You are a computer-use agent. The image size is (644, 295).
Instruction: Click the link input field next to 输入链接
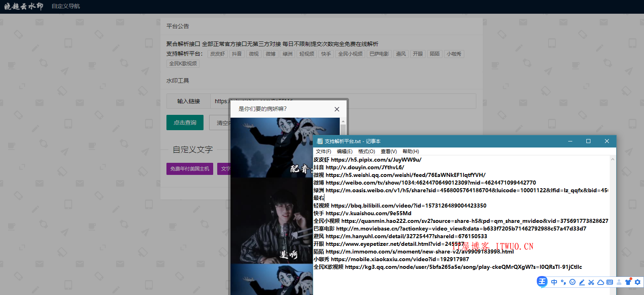coord(343,101)
